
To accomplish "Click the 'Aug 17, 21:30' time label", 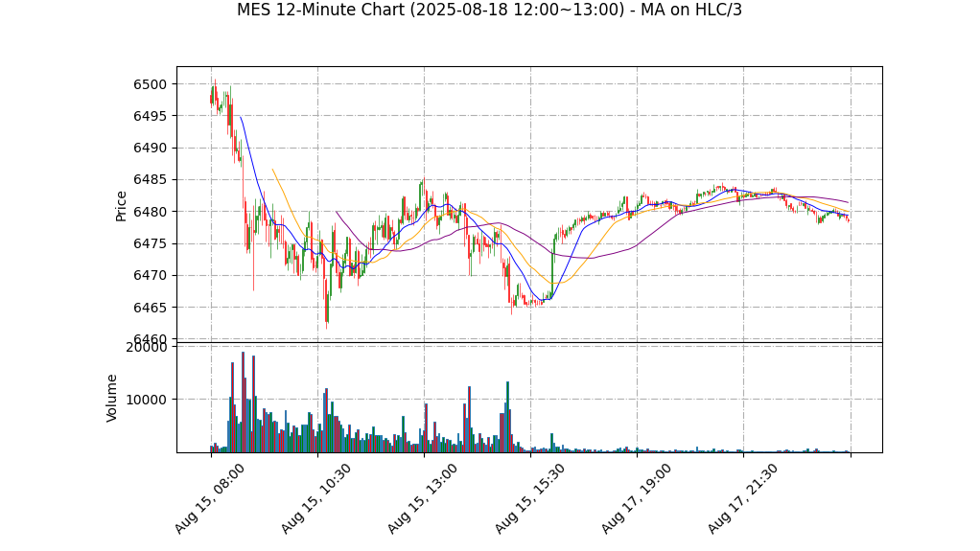I will pyautogui.click(x=742, y=498).
